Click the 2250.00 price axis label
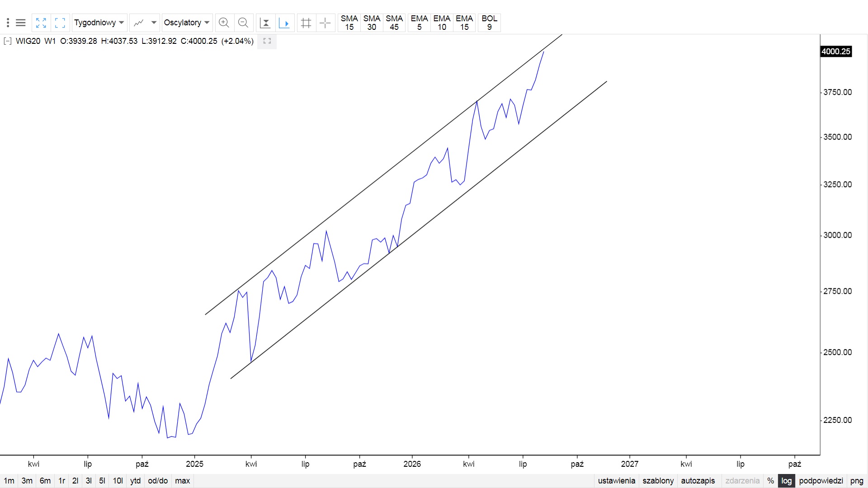This screenshot has width=868, height=488. point(838,420)
